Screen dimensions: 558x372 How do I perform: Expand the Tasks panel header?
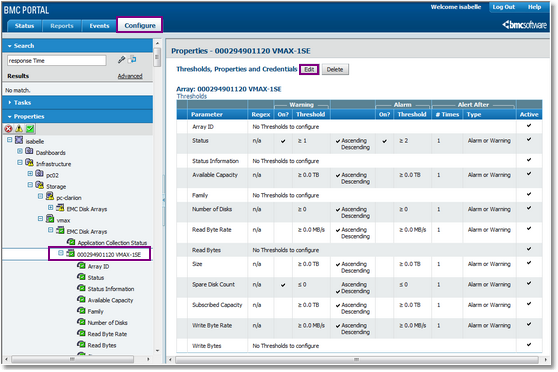[77, 103]
